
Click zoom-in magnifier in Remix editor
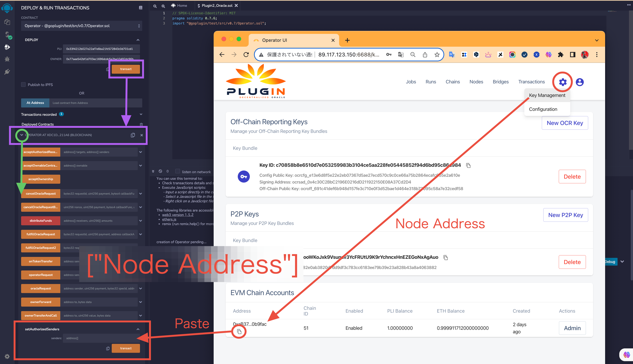[x=163, y=6]
